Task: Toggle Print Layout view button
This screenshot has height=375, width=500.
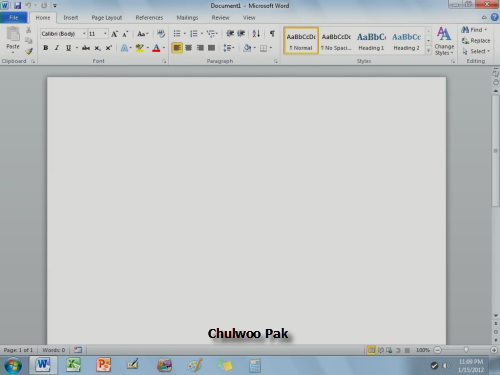Action: pyautogui.click(x=371, y=350)
